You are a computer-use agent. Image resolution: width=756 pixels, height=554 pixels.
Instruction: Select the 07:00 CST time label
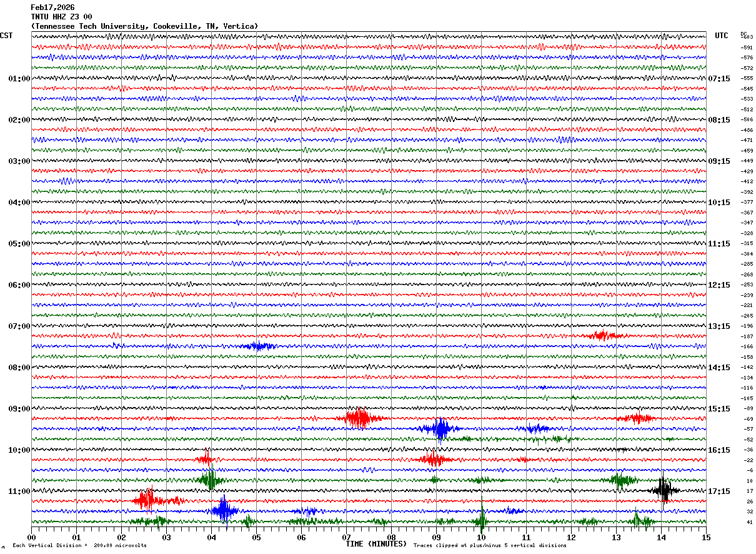pos(19,326)
